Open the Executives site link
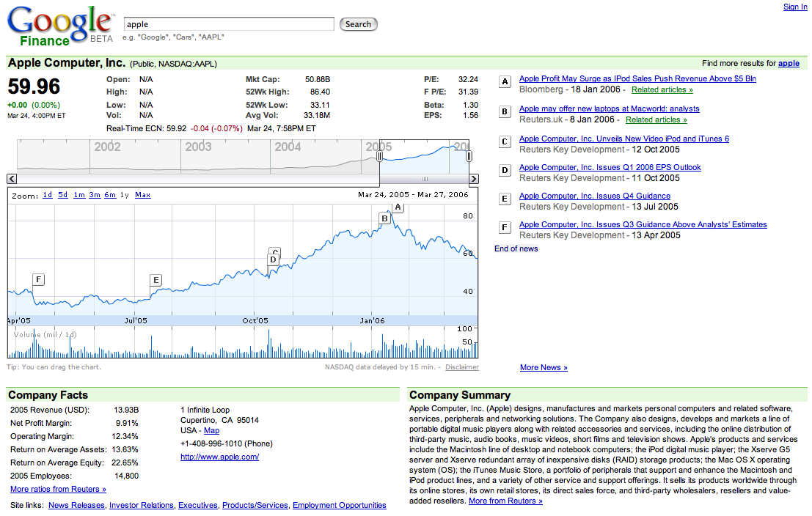 coord(198,505)
